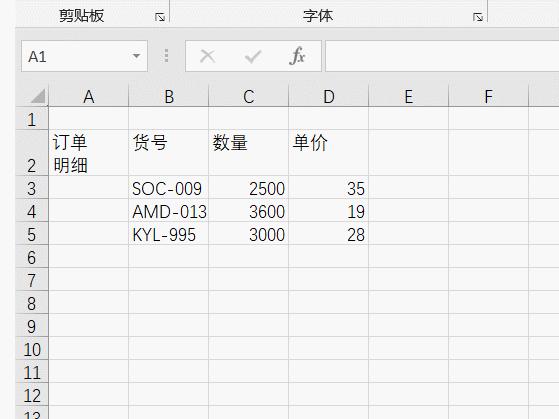559x419 pixels.
Task: Select row 11 header
Action: (x=32, y=371)
